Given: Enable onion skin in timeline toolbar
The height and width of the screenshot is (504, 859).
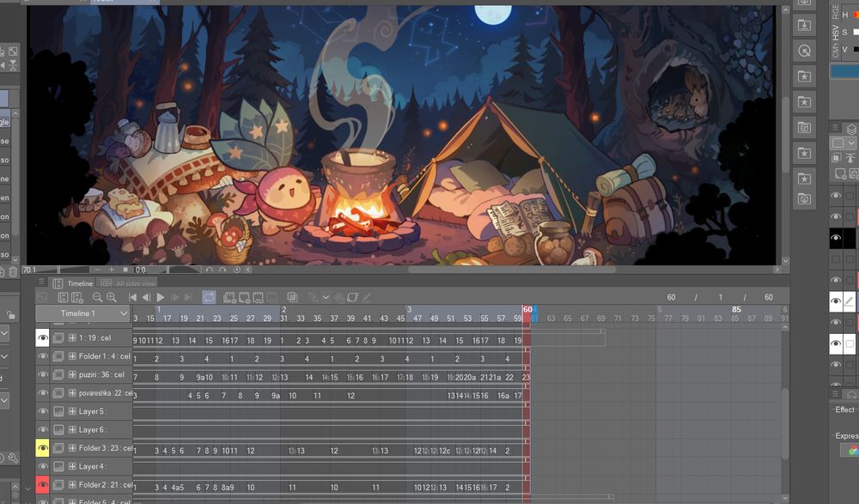Looking at the screenshot, I should click(293, 297).
